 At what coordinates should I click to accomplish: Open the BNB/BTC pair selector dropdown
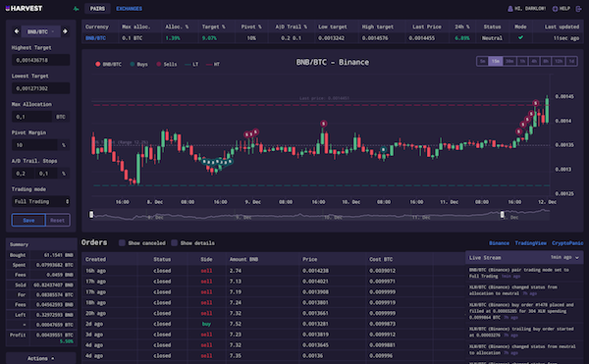pos(40,32)
